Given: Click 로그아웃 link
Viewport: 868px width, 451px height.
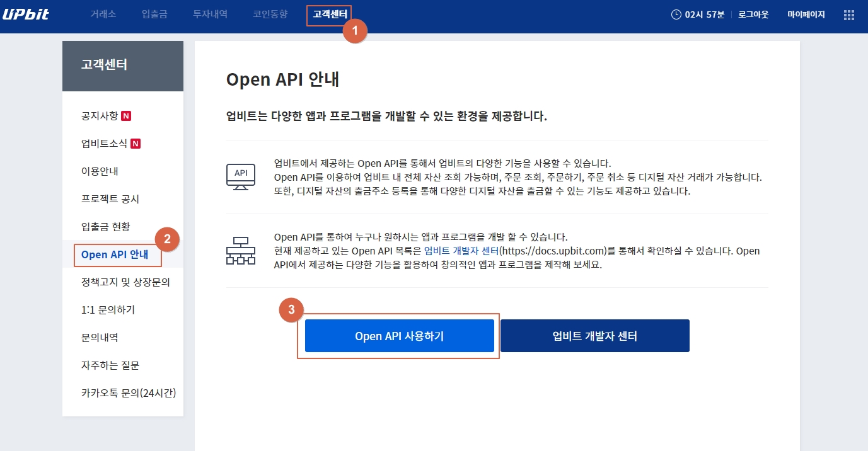Looking at the screenshot, I should [753, 14].
